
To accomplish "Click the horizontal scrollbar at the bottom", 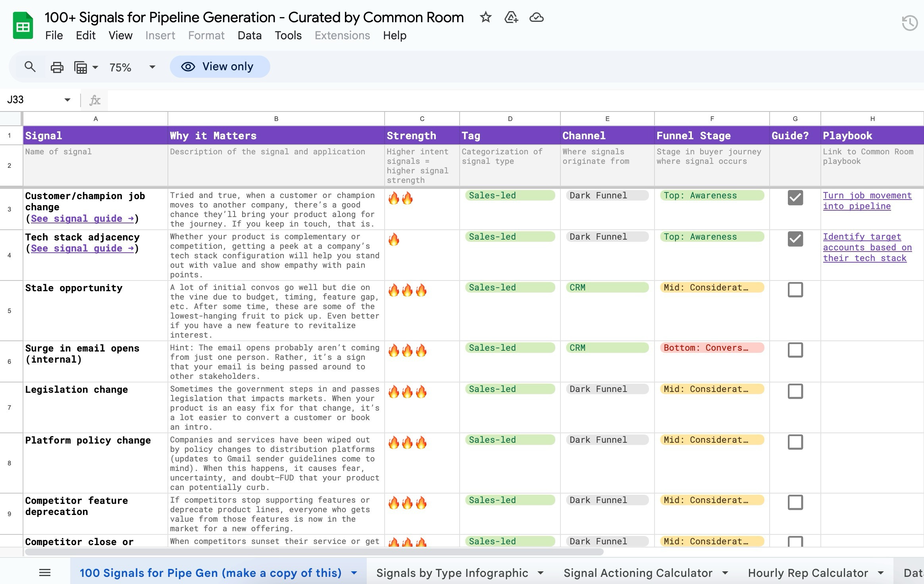I will 314,552.
